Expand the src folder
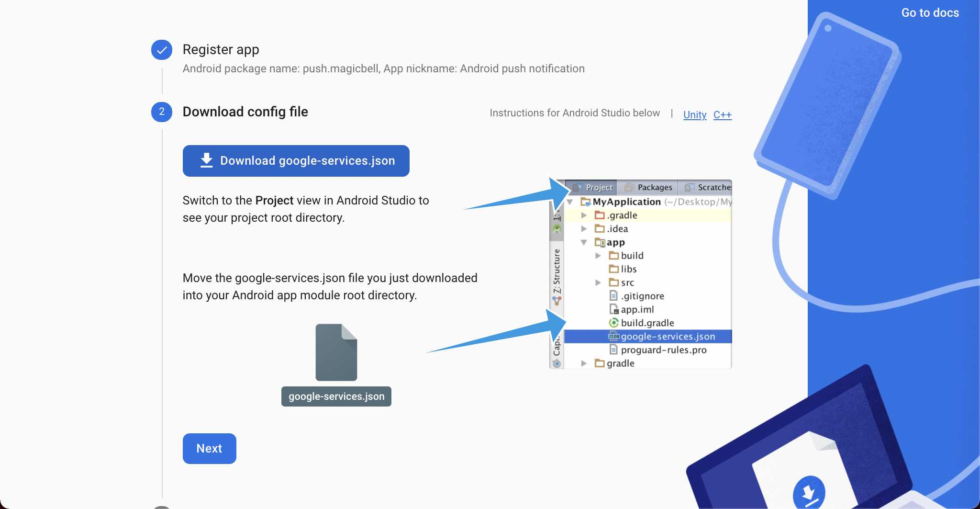This screenshot has height=509, width=980. (598, 283)
